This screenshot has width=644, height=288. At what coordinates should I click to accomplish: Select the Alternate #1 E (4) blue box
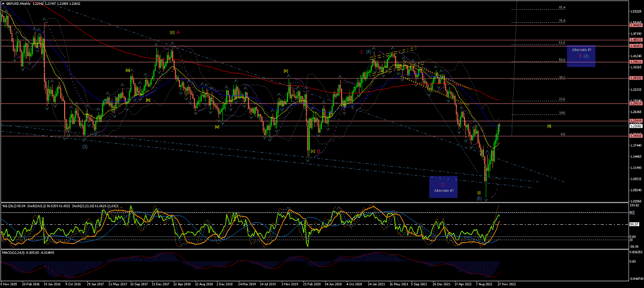[581, 56]
